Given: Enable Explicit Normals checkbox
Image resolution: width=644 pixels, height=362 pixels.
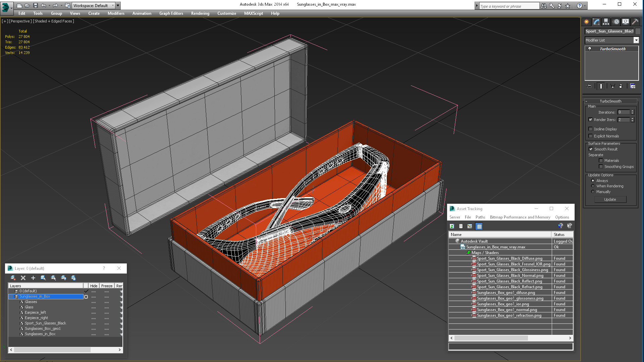Looking at the screenshot, I should click(590, 136).
